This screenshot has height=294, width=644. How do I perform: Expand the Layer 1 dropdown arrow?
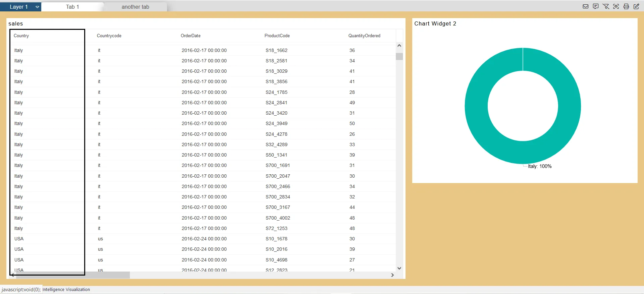click(37, 7)
